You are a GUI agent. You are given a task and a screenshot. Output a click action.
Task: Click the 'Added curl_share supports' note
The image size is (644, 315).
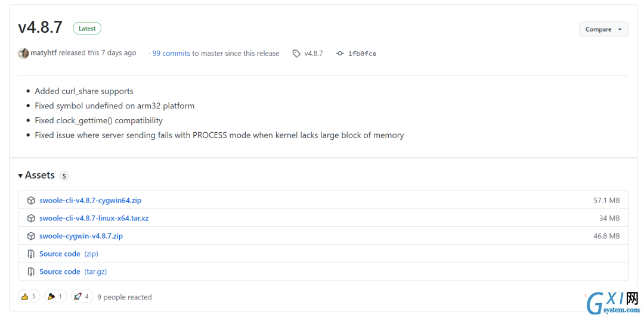point(84,91)
